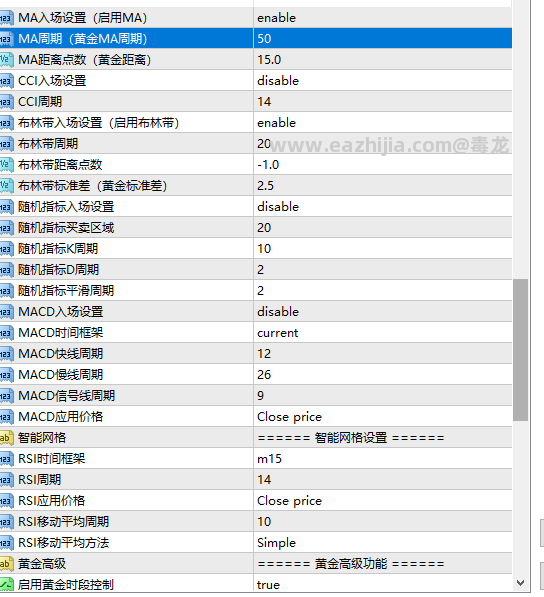
Task: Click the icon beside 随机指标平滑周期
Action: 6,291
